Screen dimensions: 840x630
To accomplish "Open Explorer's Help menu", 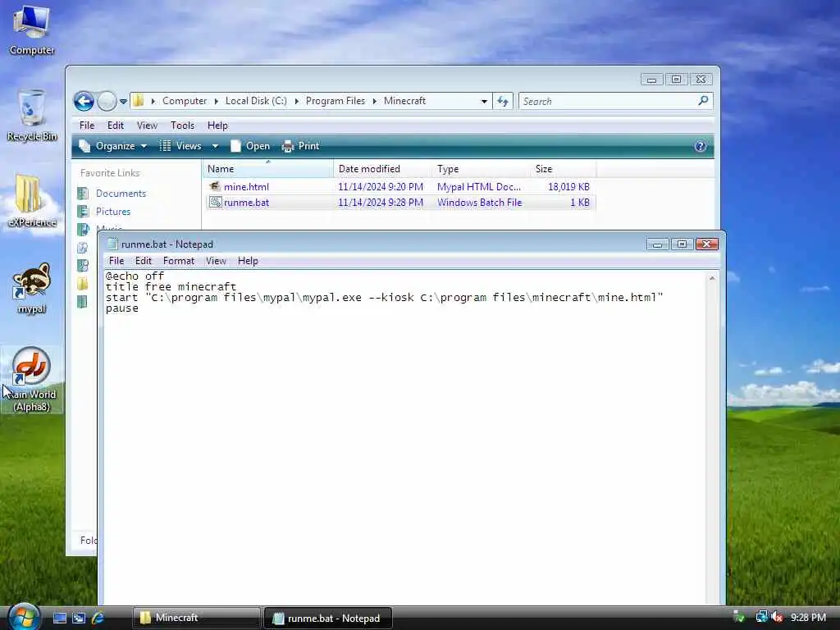I will [x=217, y=126].
